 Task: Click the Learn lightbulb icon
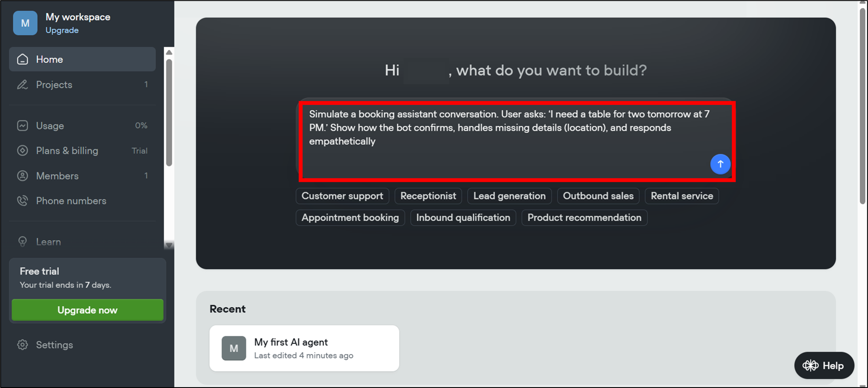pos(23,242)
